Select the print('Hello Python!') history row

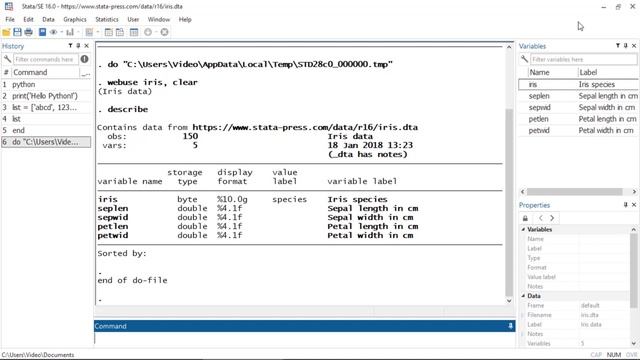click(x=46, y=96)
